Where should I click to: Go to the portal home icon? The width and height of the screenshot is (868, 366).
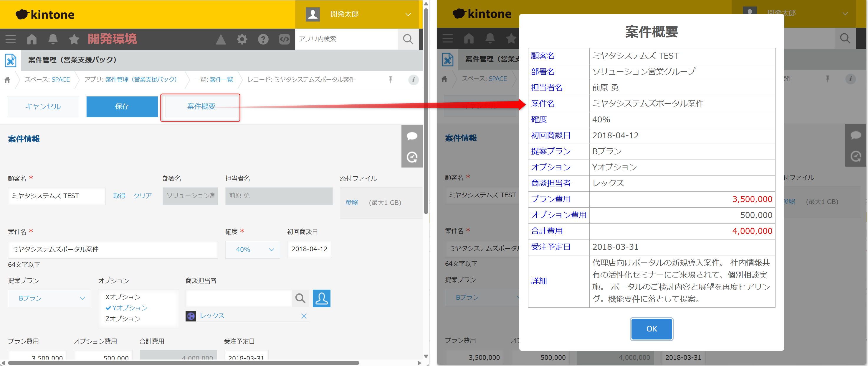(x=32, y=39)
